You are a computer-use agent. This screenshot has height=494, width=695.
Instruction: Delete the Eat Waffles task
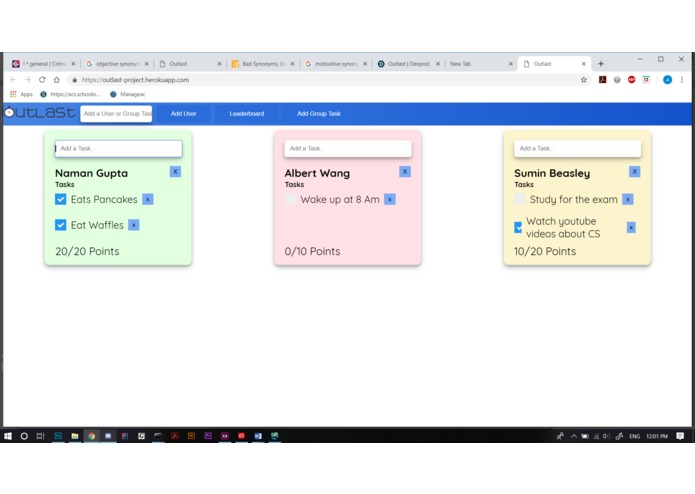coord(133,225)
